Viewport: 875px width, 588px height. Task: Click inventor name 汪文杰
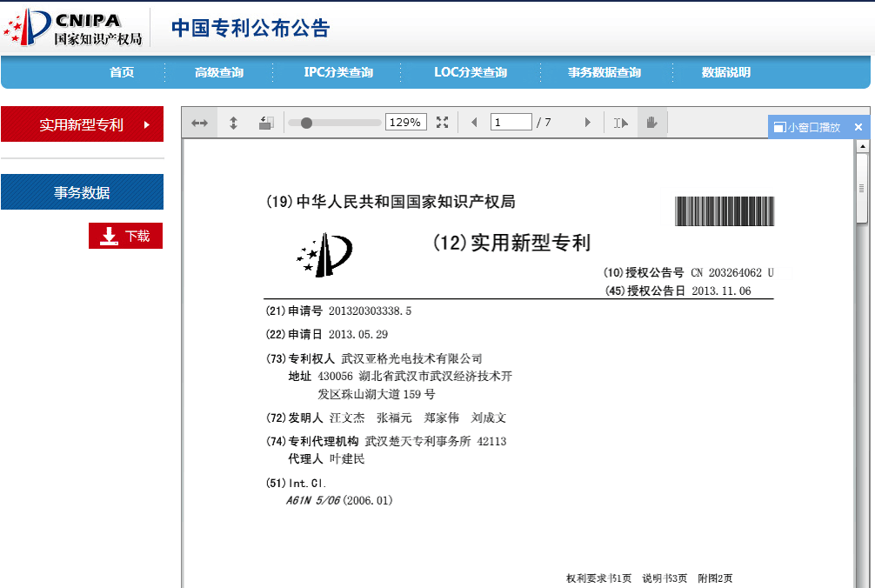point(346,418)
